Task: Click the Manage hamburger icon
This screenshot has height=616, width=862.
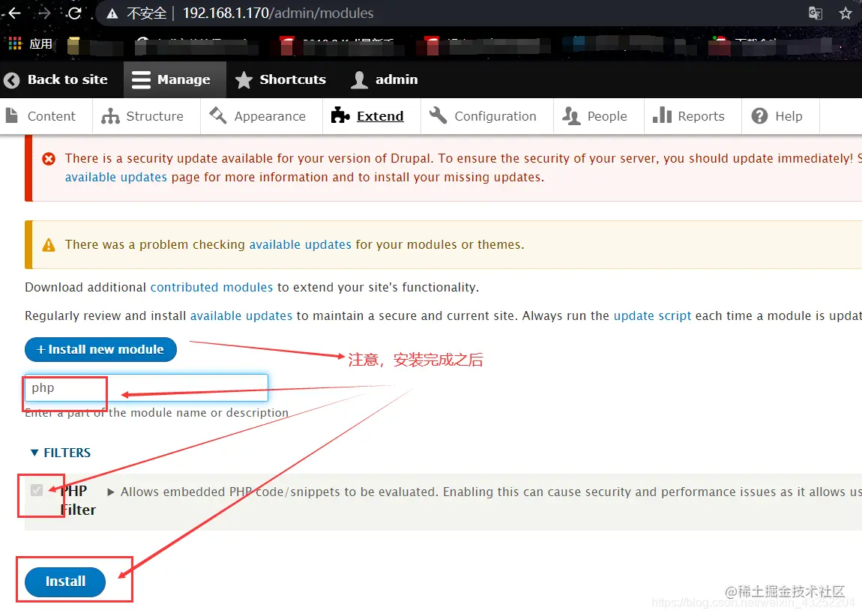Action: tap(141, 79)
